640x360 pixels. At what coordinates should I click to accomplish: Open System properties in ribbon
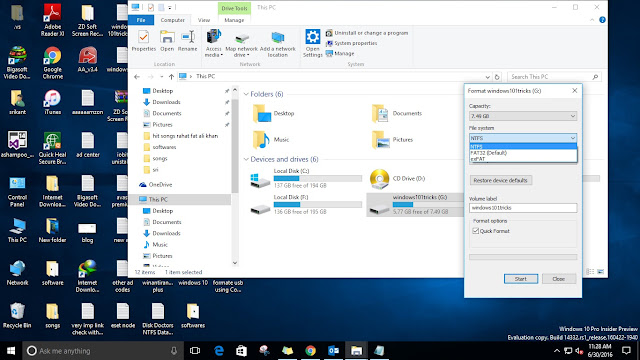point(351,43)
